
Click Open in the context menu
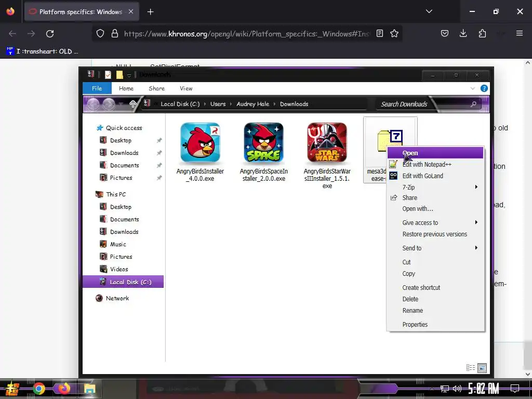coord(436,153)
